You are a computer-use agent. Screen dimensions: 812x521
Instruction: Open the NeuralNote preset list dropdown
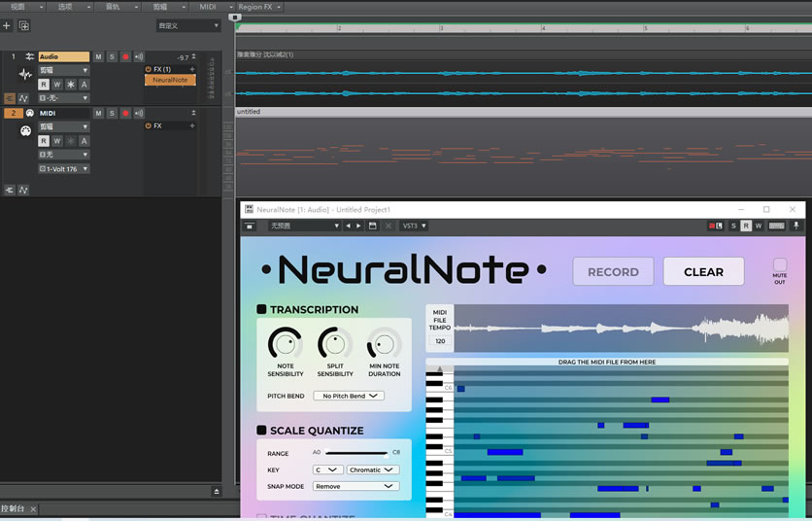pos(305,226)
